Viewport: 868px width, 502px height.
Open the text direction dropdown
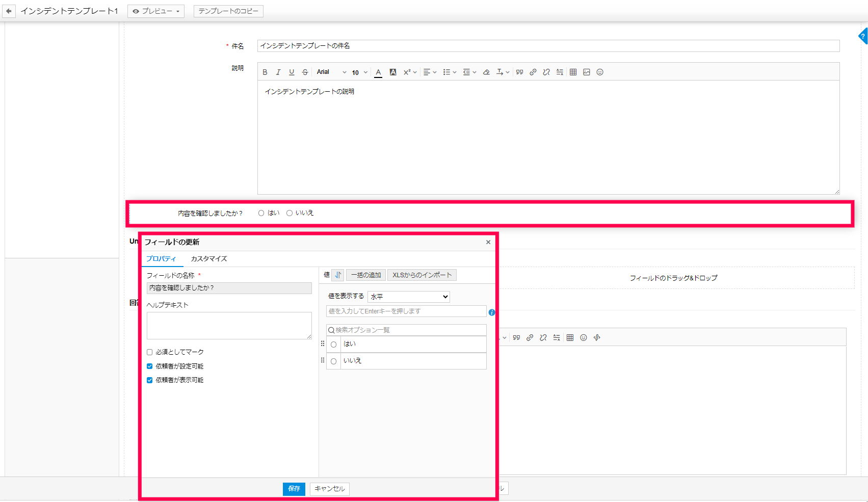[503, 72]
